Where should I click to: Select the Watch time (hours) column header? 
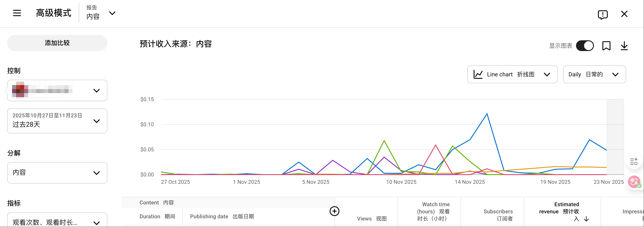tap(433, 212)
